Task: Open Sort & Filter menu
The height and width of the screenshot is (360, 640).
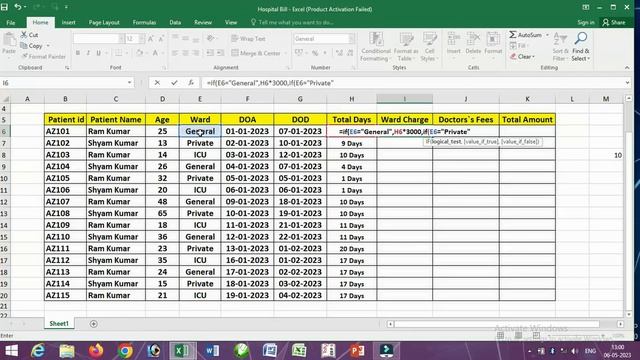Action: point(560,47)
